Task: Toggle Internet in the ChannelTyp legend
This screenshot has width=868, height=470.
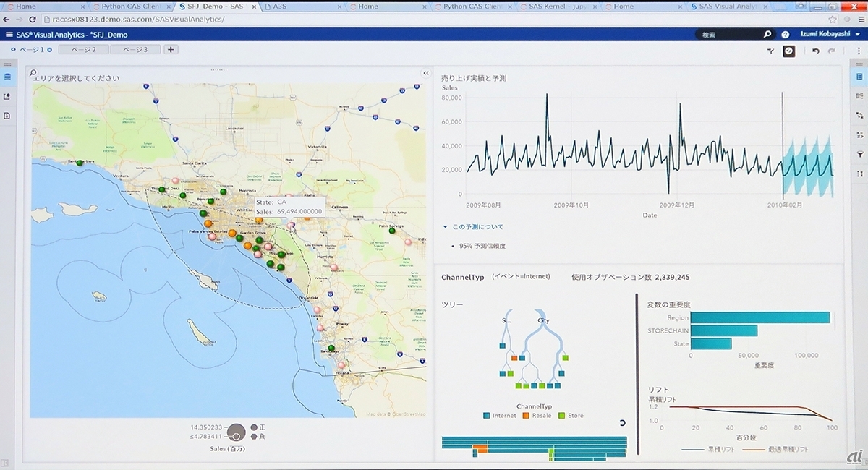Action: coord(503,416)
